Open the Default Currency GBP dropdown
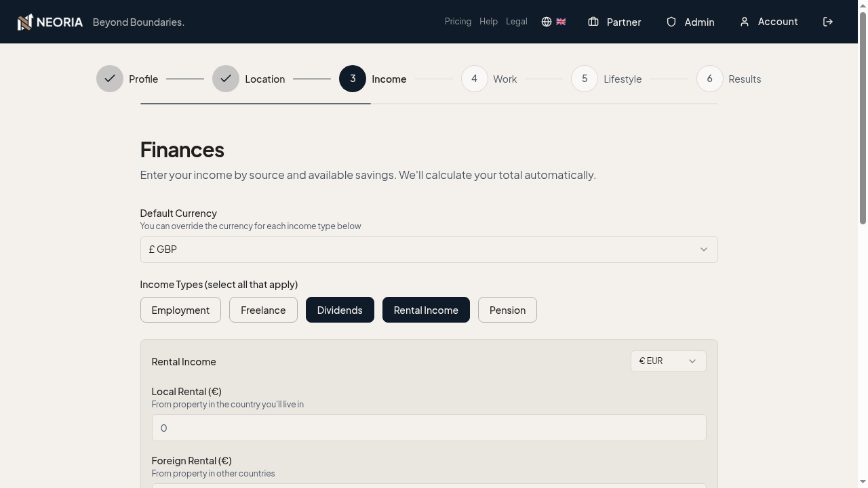 pos(429,249)
